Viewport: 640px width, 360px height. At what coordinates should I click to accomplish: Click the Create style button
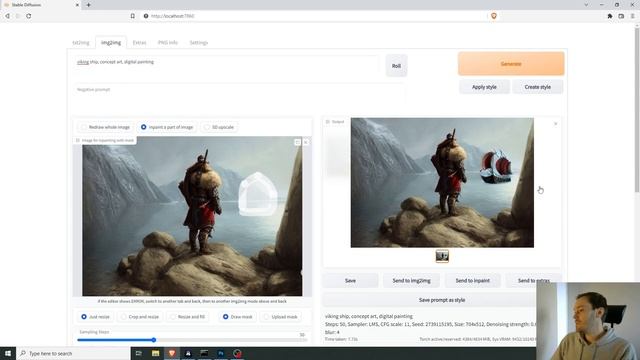538,87
